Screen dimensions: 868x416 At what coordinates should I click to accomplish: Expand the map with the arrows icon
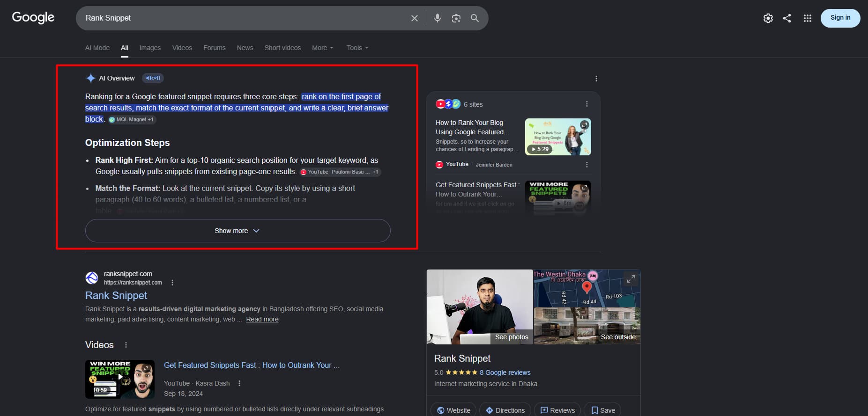click(631, 279)
